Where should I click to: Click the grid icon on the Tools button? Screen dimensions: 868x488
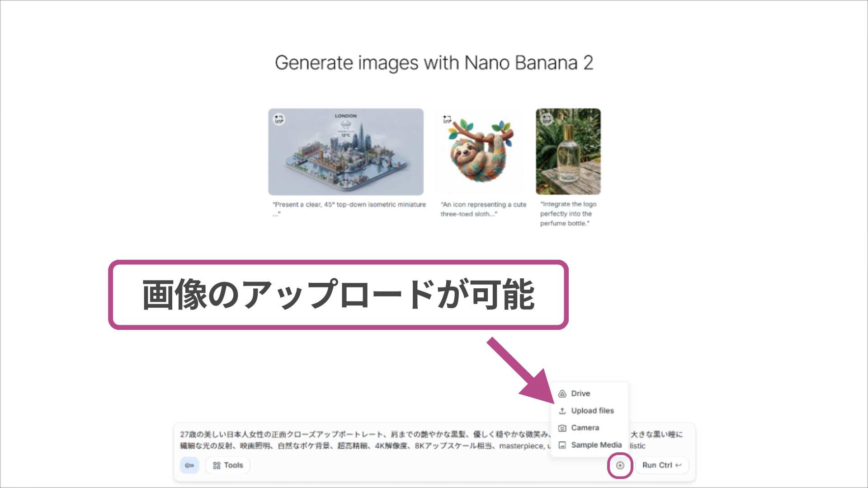coord(217,465)
